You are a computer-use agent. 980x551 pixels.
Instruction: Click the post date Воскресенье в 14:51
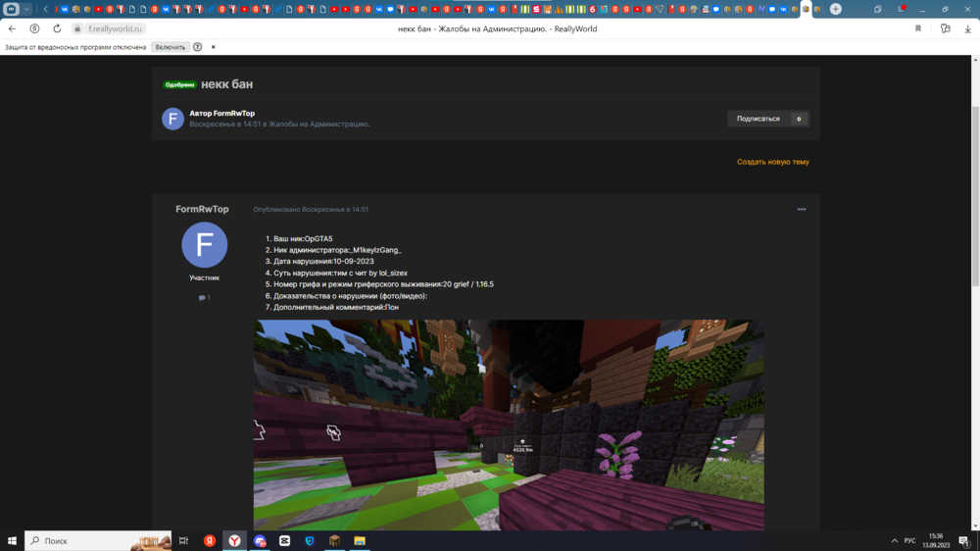coord(335,210)
